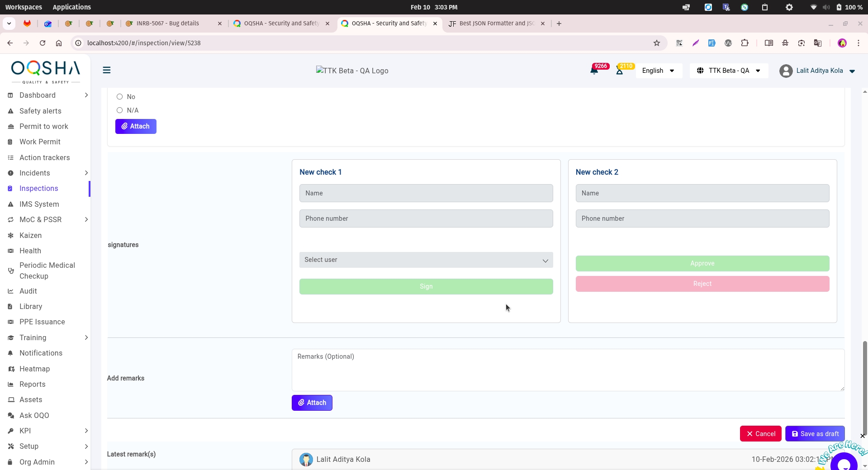The width and height of the screenshot is (868, 470).
Task: Open the red notifications bell
Action: (x=594, y=71)
